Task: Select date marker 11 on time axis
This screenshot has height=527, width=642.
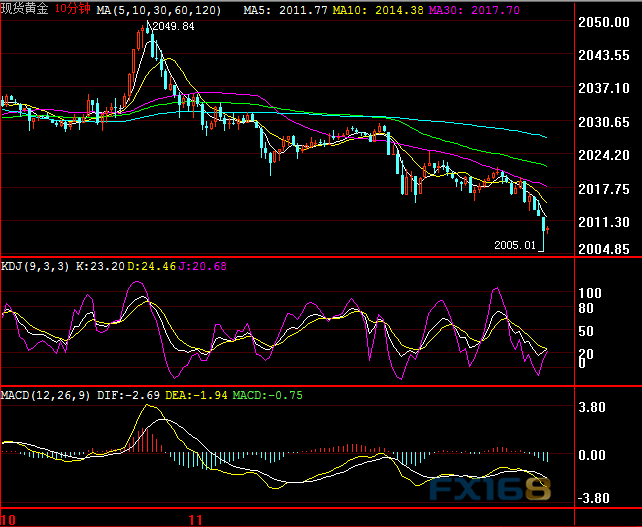Action: (197, 520)
